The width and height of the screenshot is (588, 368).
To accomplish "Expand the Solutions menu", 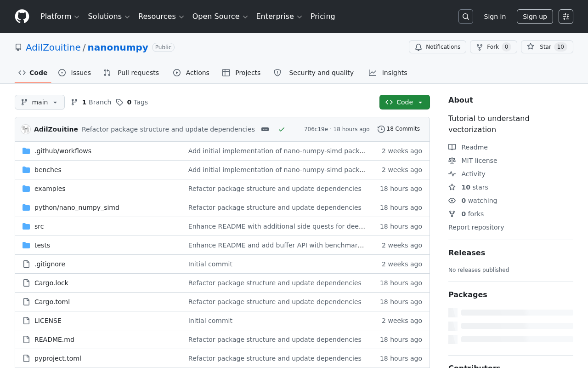I will (109, 17).
